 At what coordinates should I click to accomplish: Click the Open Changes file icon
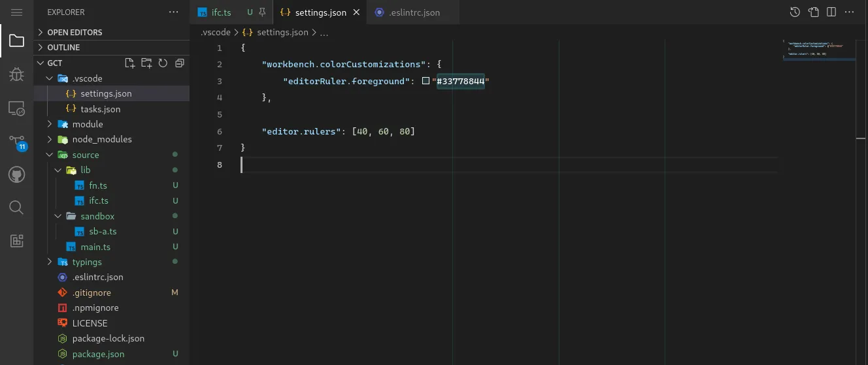[x=813, y=12]
